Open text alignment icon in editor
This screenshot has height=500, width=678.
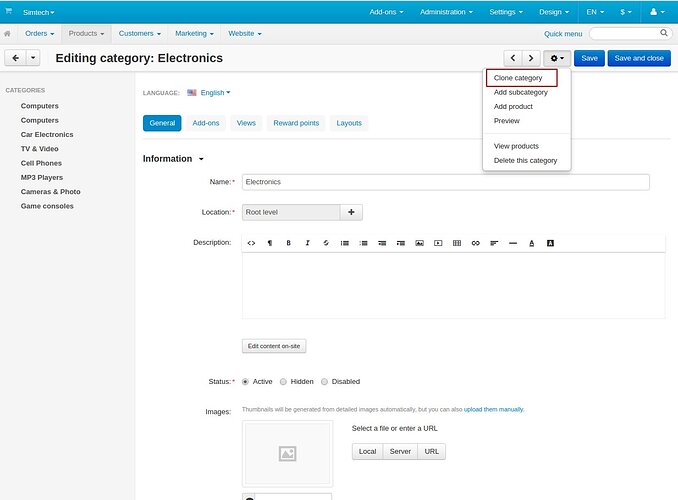(494, 243)
